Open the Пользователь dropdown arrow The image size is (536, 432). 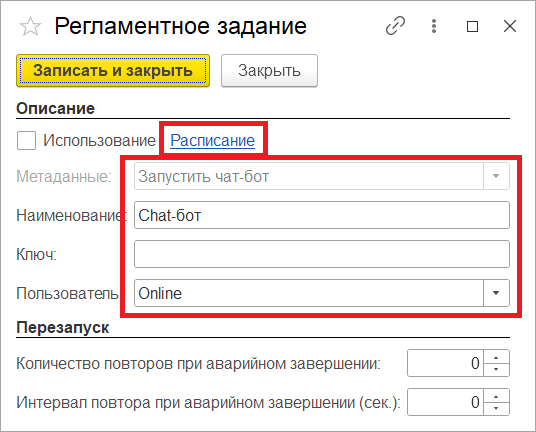click(x=496, y=293)
